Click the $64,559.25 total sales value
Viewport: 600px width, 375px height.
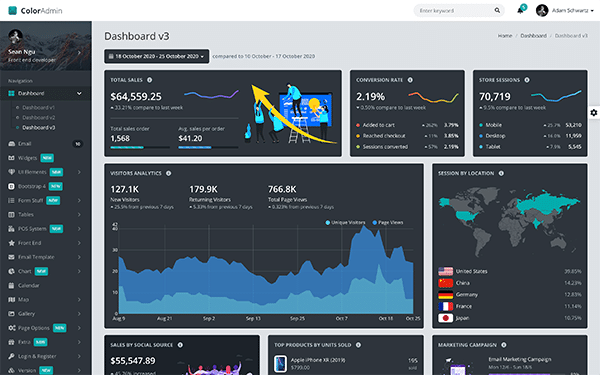click(136, 96)
